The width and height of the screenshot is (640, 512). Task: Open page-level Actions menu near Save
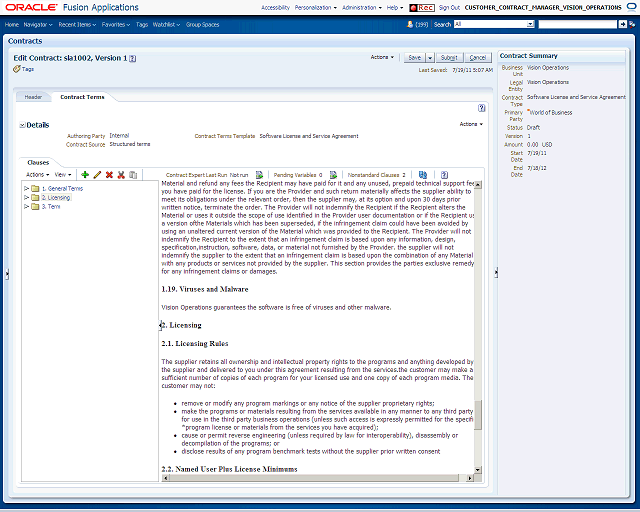click(x=382, y=57)
